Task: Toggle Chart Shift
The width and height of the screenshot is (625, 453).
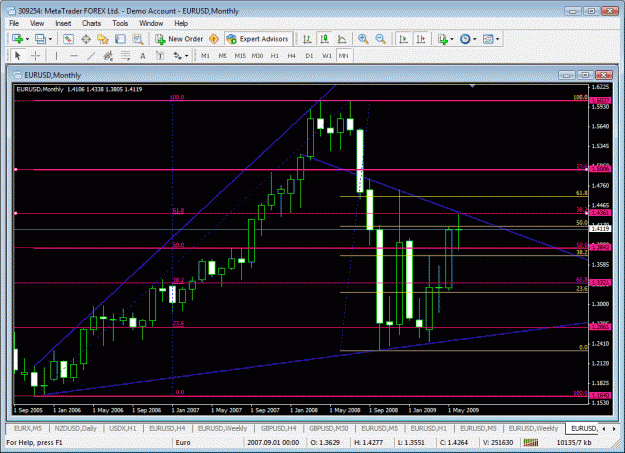Action: pos(421,39)
